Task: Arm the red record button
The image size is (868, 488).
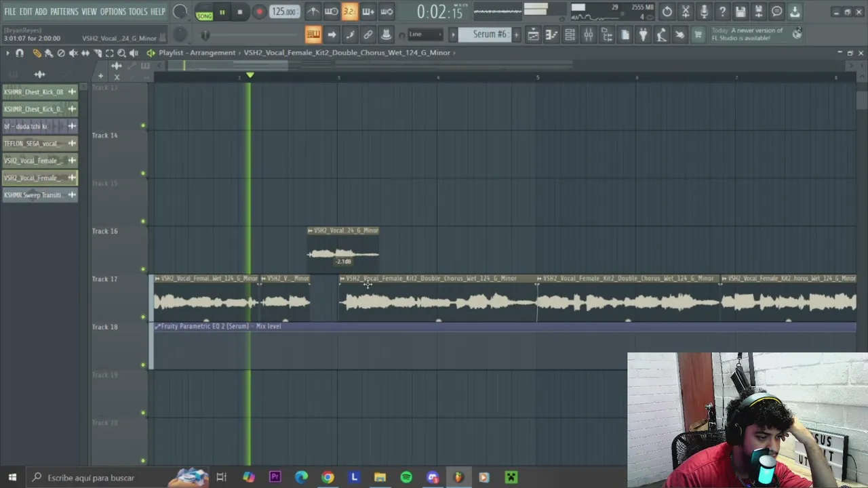Action: tap(259, 12)
